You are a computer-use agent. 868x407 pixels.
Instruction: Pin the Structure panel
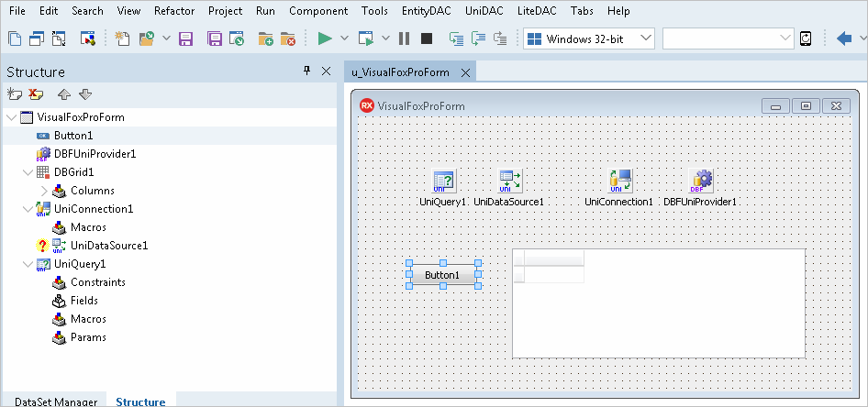click(x=307, y=71)
